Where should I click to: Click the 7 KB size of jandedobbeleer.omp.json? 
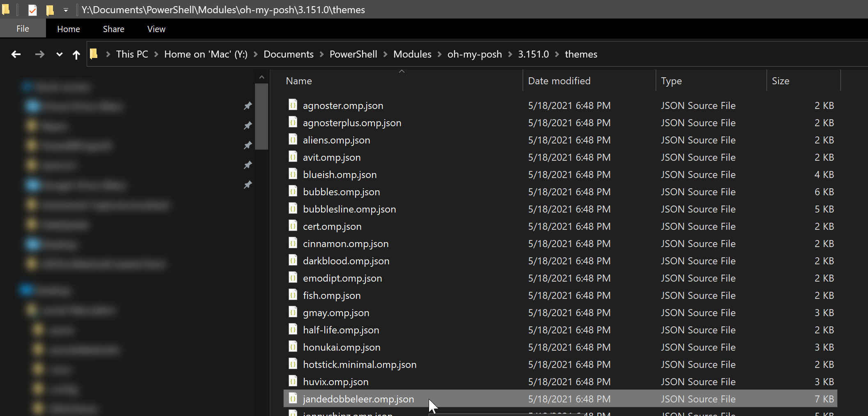(x=824, y=399)
